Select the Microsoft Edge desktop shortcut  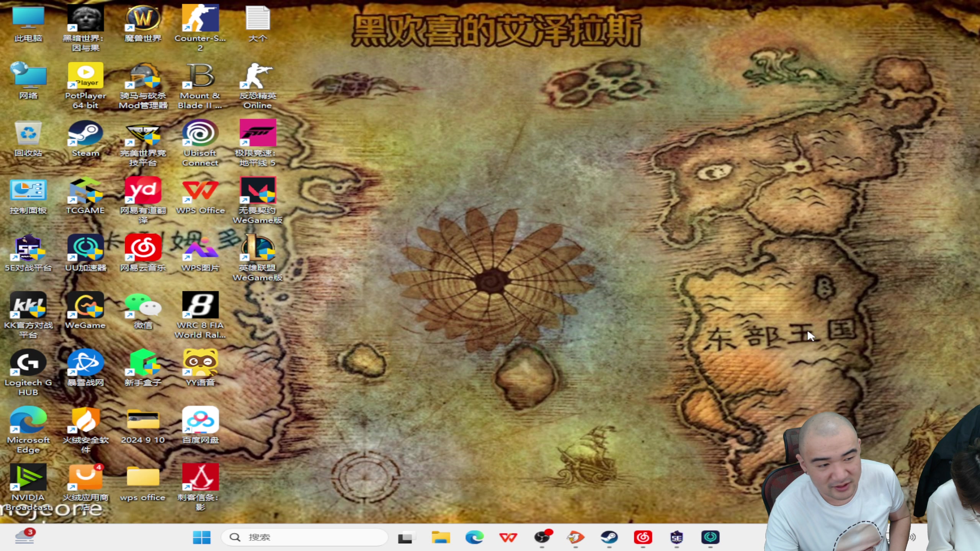point(28,429)
